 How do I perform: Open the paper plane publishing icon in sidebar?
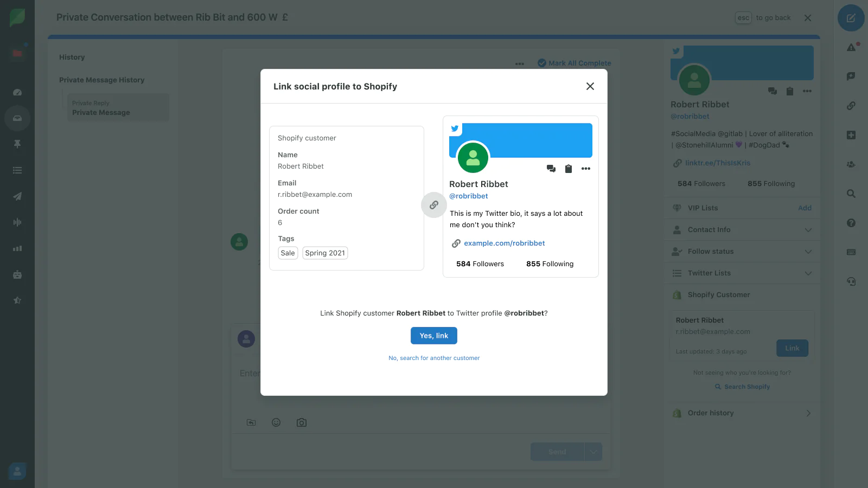click(17, 196)
